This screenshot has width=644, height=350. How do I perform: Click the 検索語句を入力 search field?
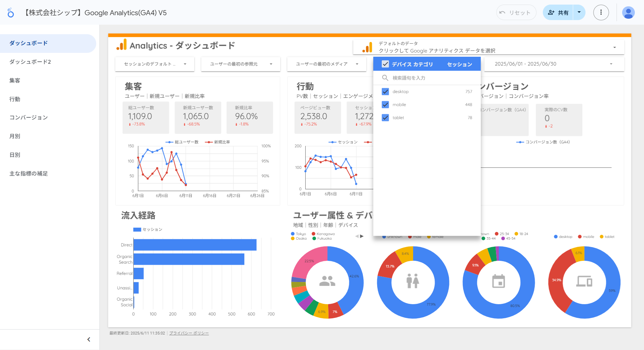point(427,78)
